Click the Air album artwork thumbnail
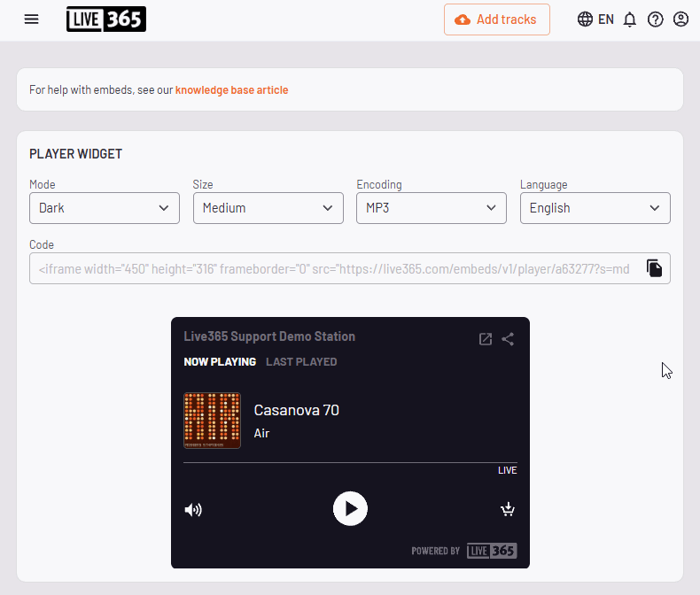The image size is (700, 595). tap(212, 421)
